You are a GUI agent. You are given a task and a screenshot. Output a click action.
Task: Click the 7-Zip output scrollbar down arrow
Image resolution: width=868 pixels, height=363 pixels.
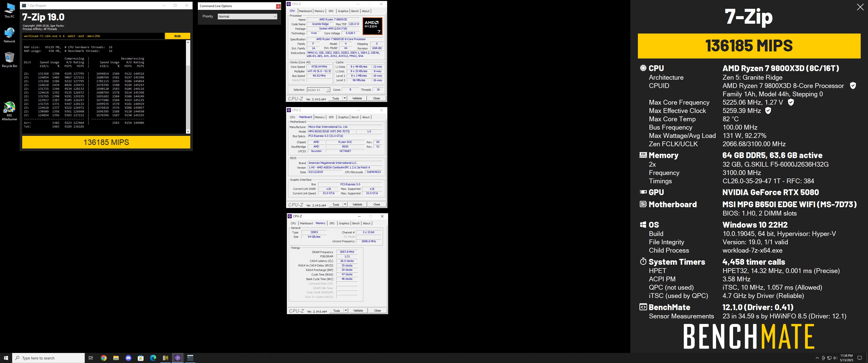point(188,131)
